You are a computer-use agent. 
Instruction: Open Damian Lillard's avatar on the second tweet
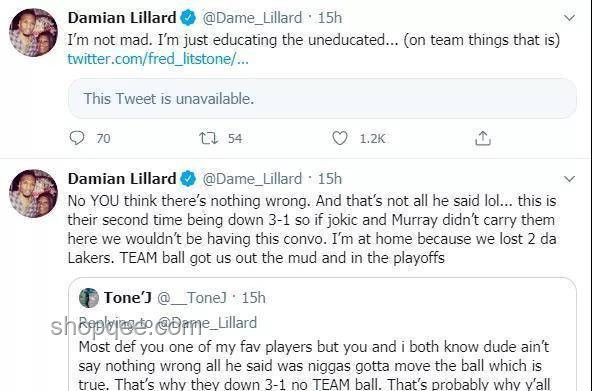(33, 193)
